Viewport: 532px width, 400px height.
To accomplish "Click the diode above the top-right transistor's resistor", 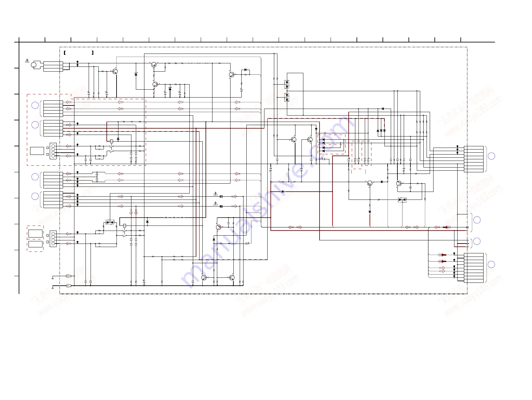I will [245, 70].
